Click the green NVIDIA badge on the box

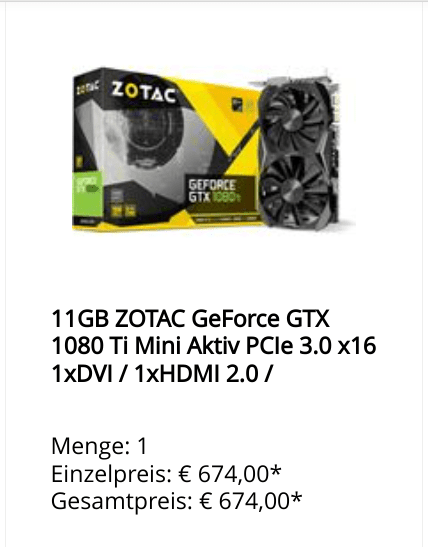(x=87, y=194)
